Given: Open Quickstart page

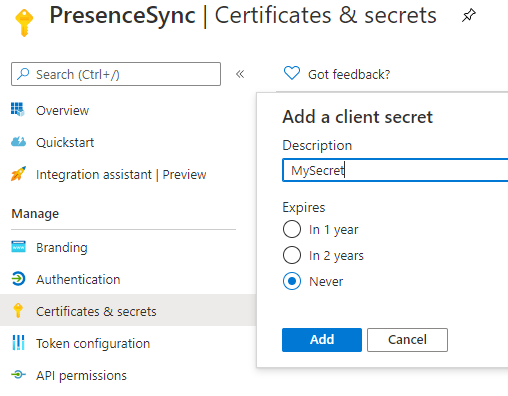Looking at the screenshot, I should (x=65, y=143).
